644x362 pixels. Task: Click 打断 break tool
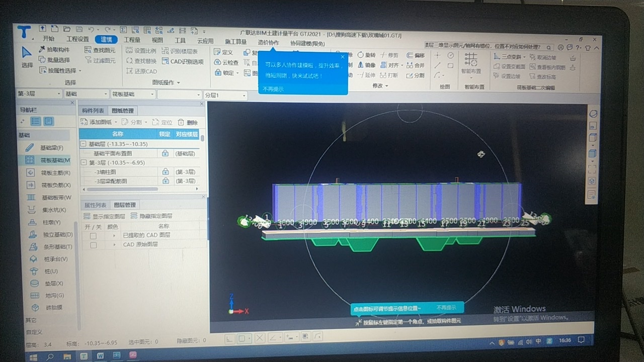coord(389,75)
